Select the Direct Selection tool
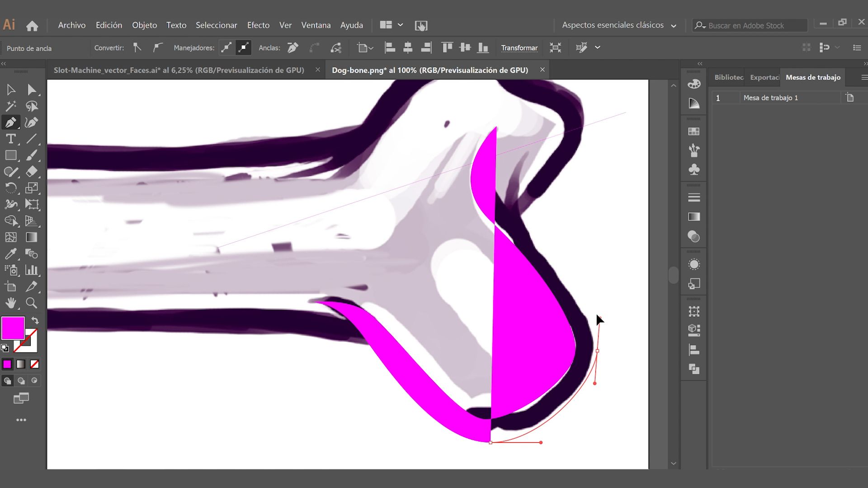868x488 pixels. coord(32,90)
